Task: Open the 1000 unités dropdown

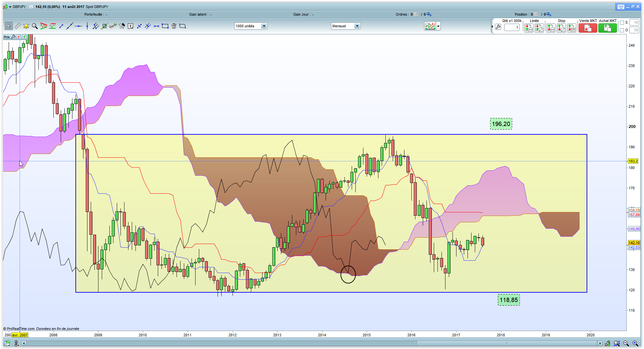Action: click(x=251, y=26)
